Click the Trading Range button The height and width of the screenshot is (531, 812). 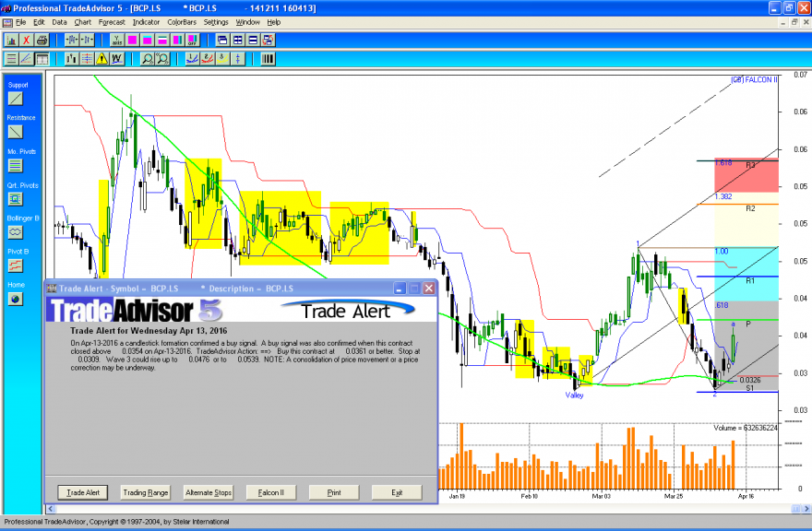pyautogui.click(x=146, y=492)
